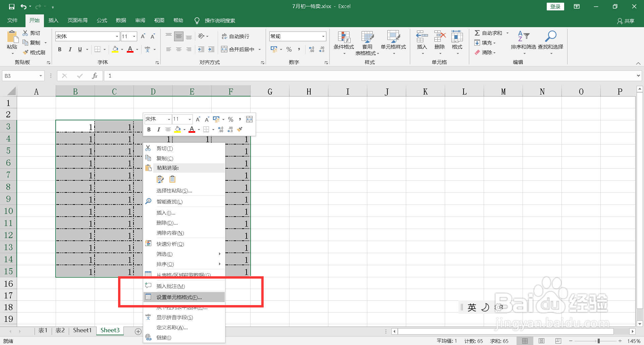Click the font color swatch in ribbon
The image size is (644, 345).
pyautogui.click(x=130, y=49)
